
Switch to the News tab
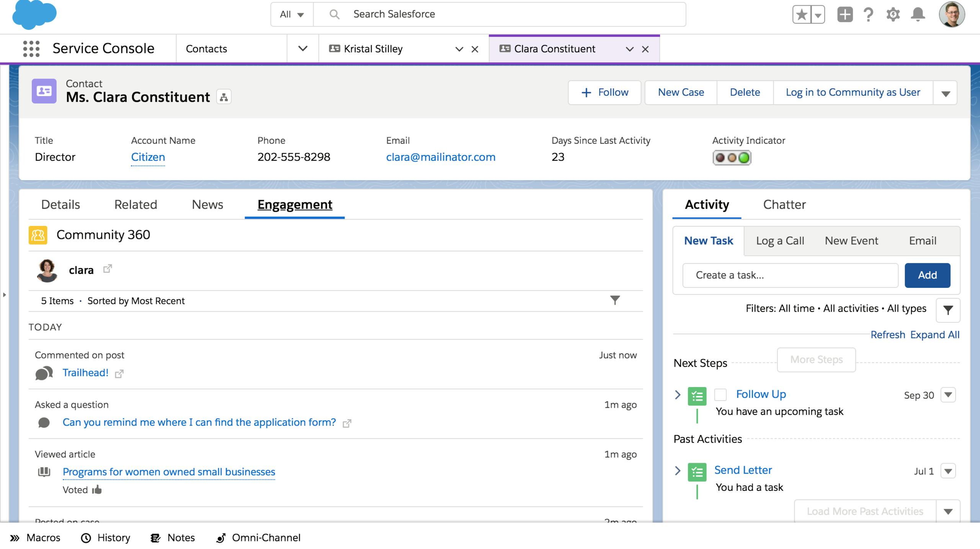207,204
